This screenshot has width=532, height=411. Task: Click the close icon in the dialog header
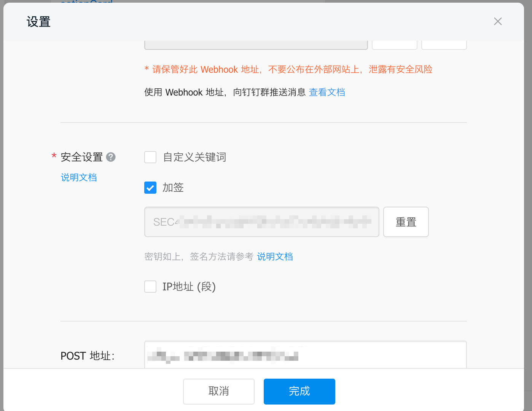point(498,21)
